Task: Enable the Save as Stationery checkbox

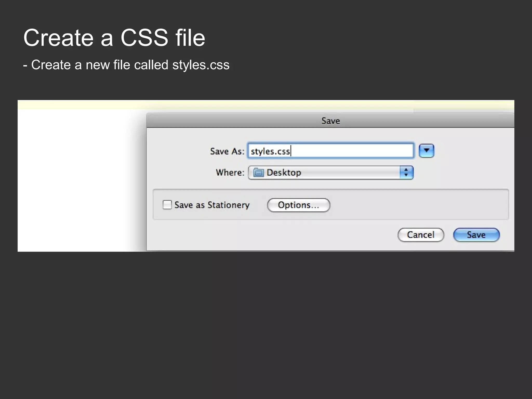Action: (x=167, y=205)
